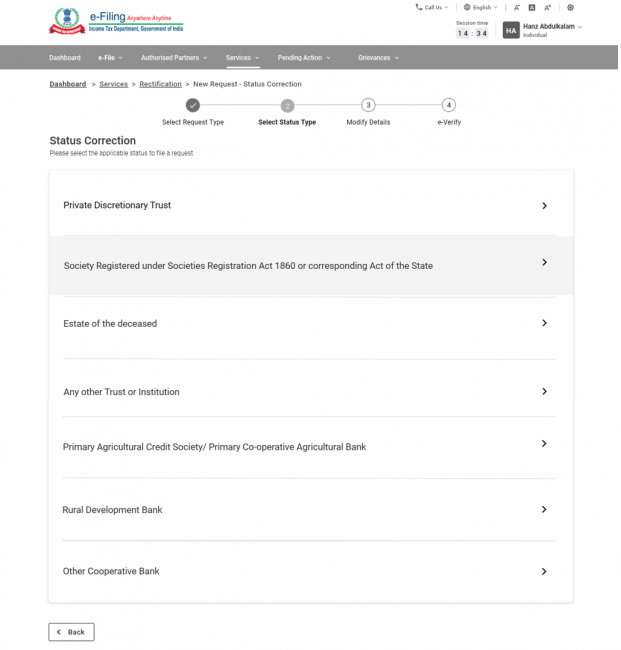
Task: Click step 4 e-Verify circle
Action: [x=451, y=106]
